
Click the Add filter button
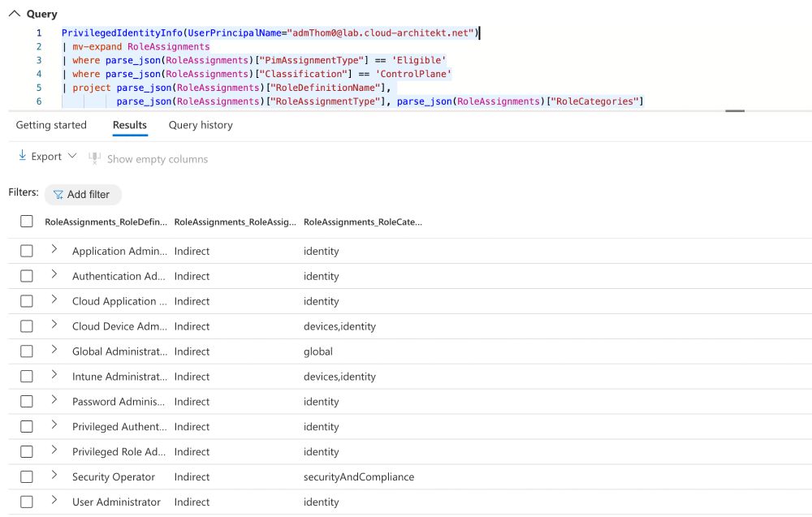(83, 195)
